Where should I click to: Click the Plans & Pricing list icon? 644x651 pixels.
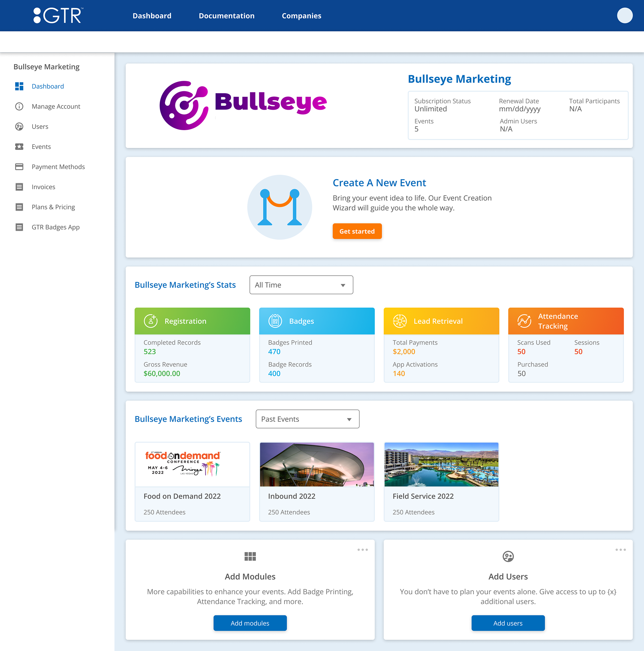19,207
